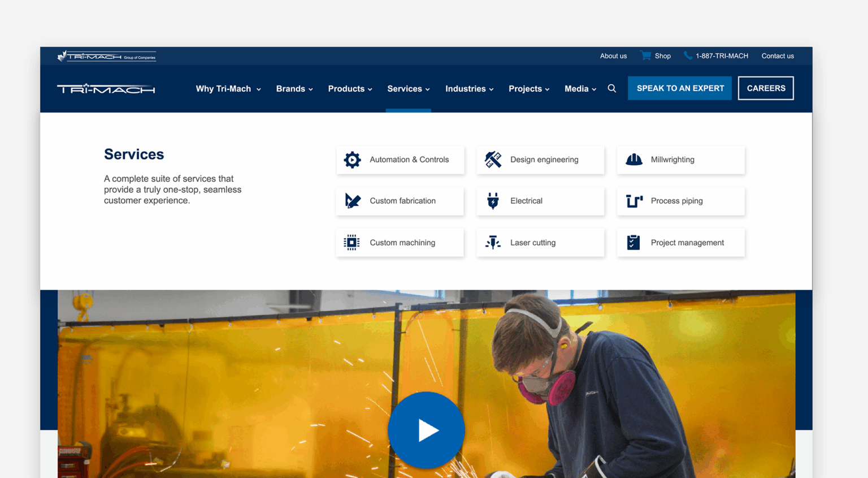Image resolution: width=868 pixels, height=478 pixels.
Task: Click the Process piping icon
Action: [x=633, y=201]
